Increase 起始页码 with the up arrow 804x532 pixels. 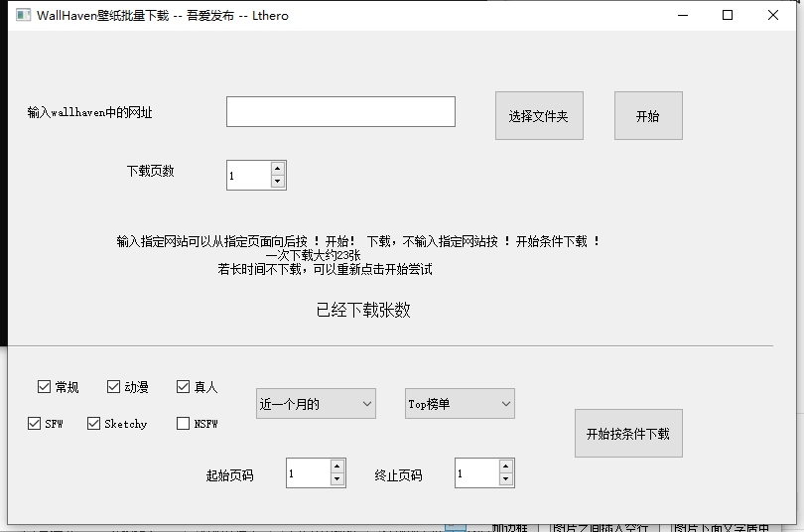click(336, 466)
